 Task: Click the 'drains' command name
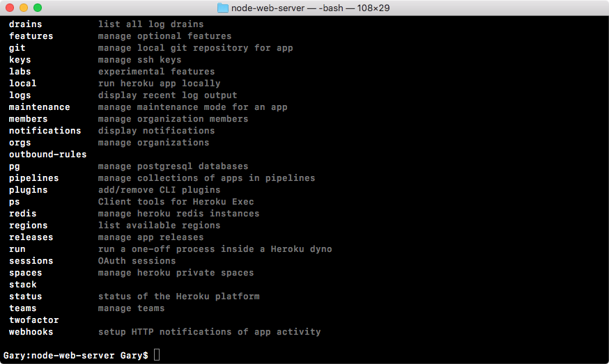[x=25, y=24]
